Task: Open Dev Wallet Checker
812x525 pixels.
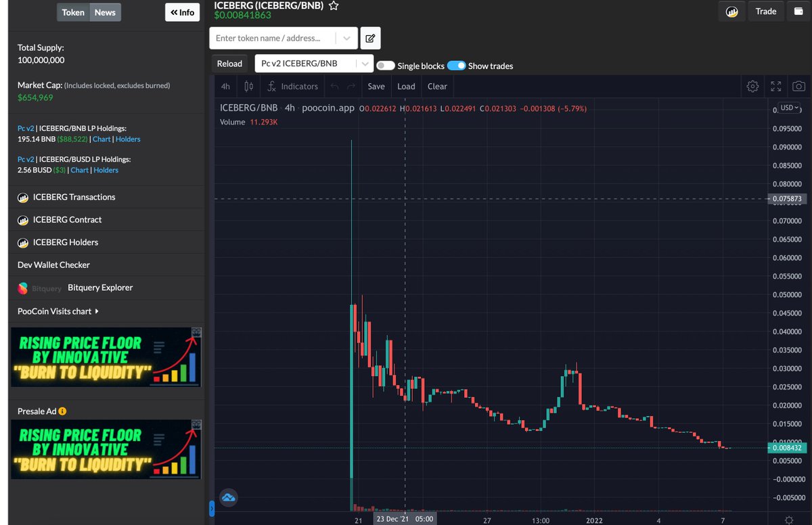Action: pos(53,265)
